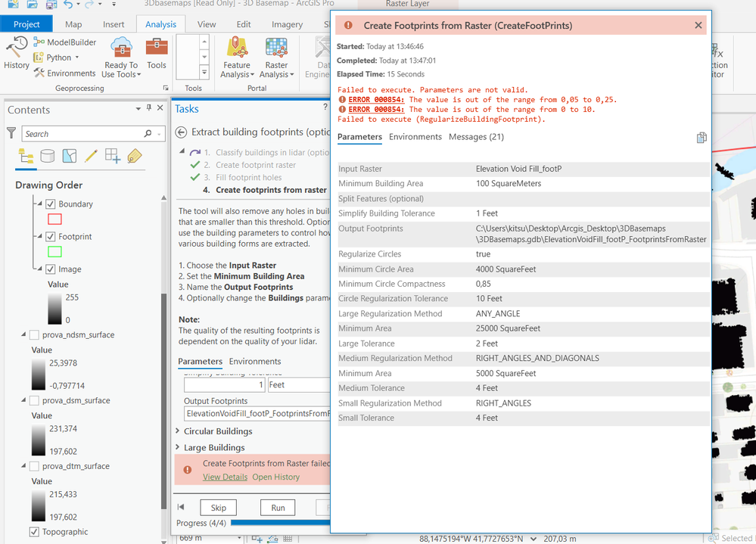Toggle Image layer visibility
Image resolution: width=756 pixels, height=544 pixels.
[x=50, y=269]
